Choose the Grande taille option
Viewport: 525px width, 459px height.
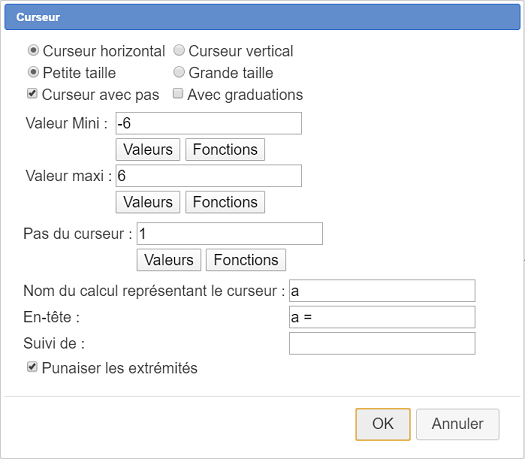[x=179, y=72]
